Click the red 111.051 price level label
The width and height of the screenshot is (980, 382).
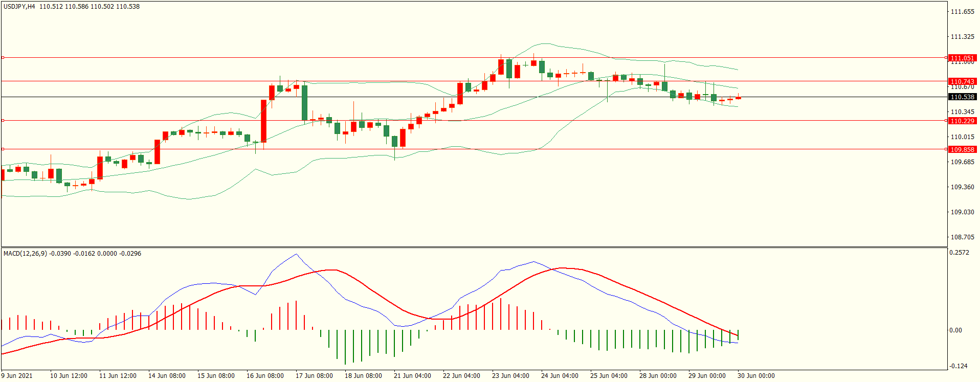click(x=962, y=58)
